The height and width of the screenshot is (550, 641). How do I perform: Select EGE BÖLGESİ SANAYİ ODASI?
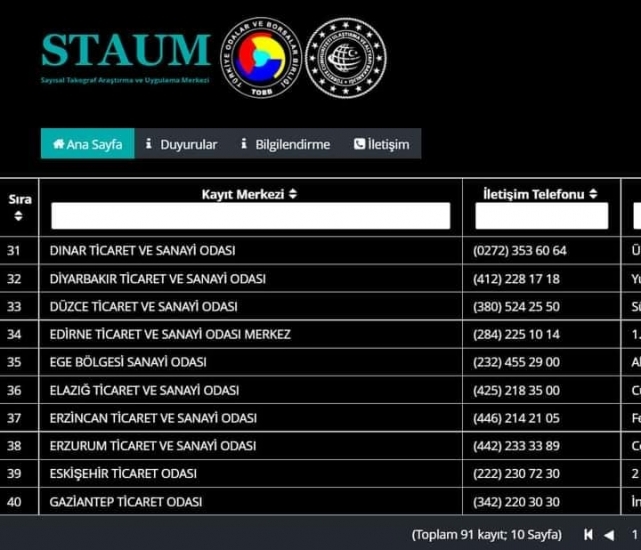point(128,362)
